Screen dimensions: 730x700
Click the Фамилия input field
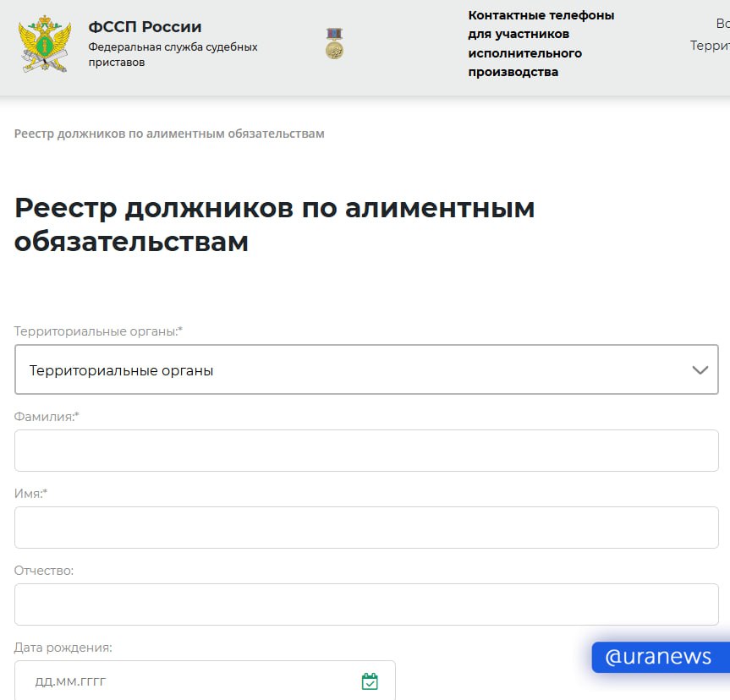(366, 451)
